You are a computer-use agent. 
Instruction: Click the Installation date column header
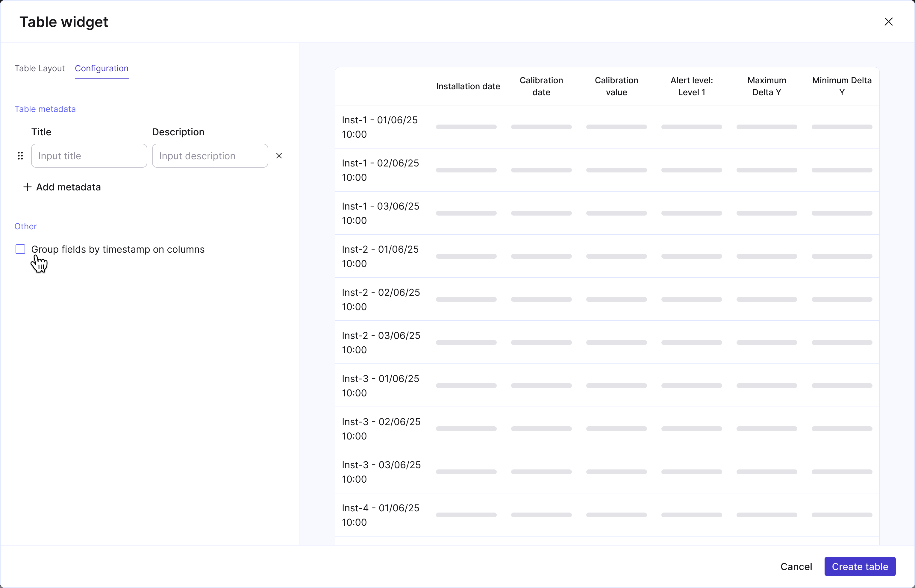click(468, 86)
